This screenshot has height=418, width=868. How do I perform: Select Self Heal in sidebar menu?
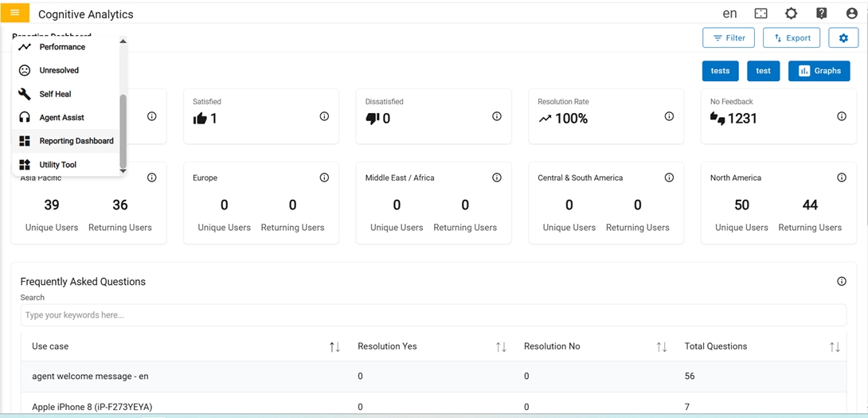pyautogui.click(x=56, y=94)
